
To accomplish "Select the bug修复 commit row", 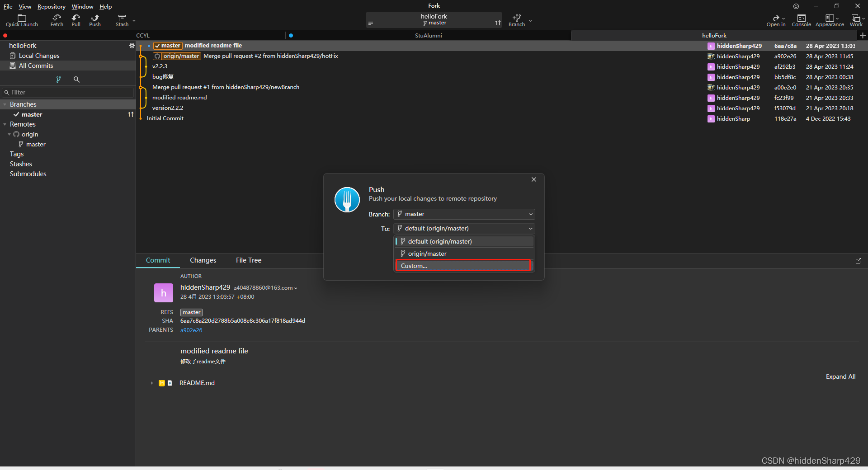I will tap(502, 77).
